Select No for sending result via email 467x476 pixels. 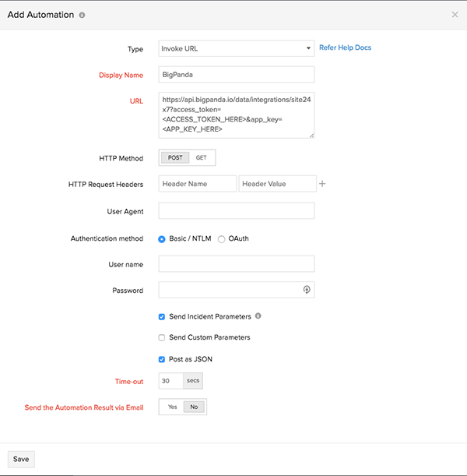click(194, 407)
